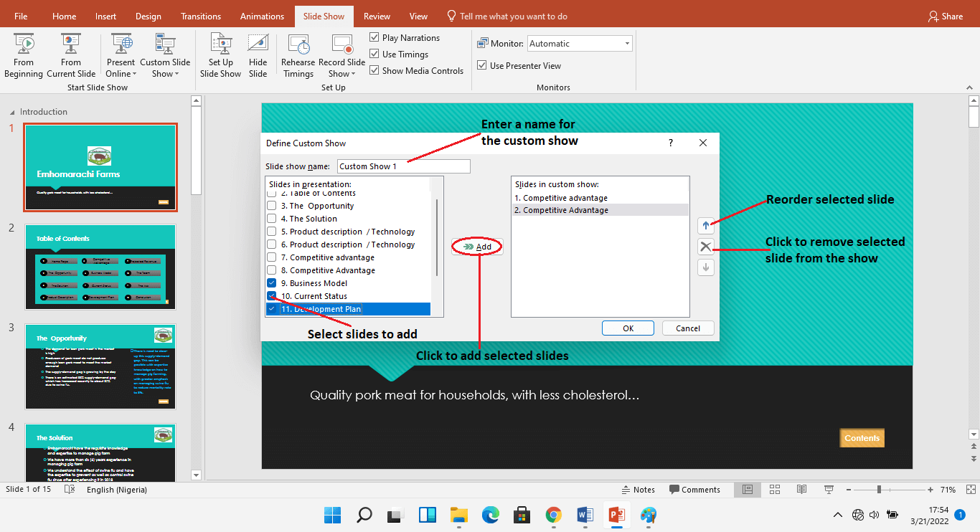This screenshot has width=980, height=532.
Task: Disable Use Presenter View
Action: 481,65
